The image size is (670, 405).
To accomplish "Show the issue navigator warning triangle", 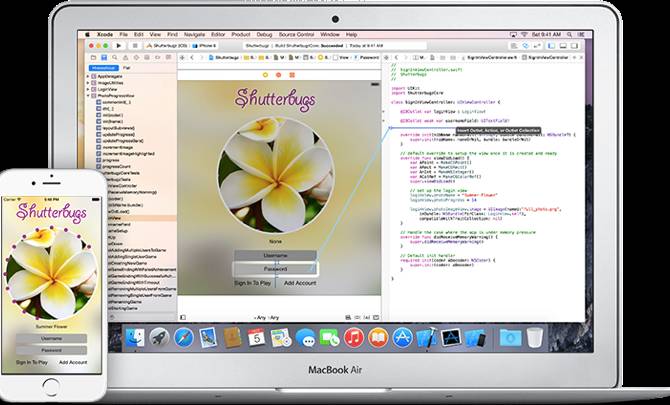I will (x=125, y=57).
